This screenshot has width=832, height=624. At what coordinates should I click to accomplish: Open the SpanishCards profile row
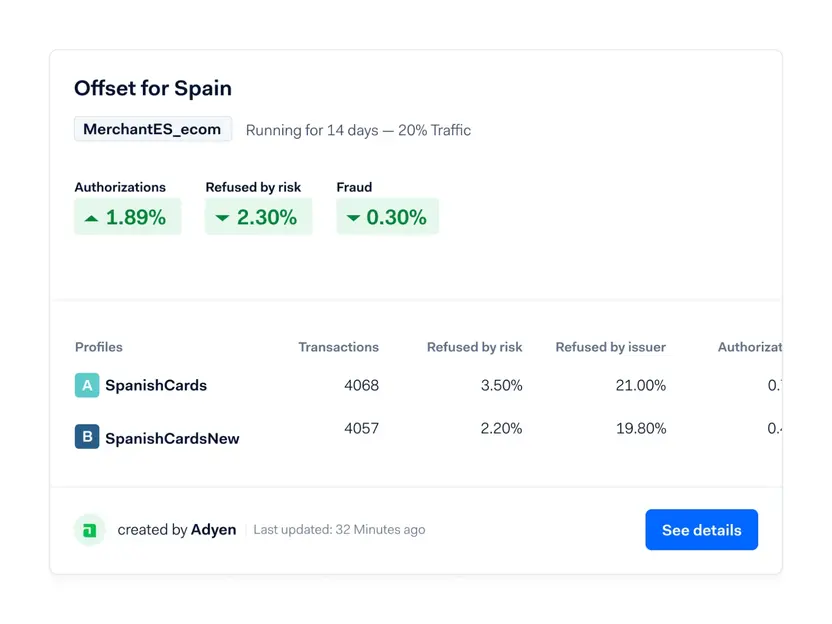point(156,385)
